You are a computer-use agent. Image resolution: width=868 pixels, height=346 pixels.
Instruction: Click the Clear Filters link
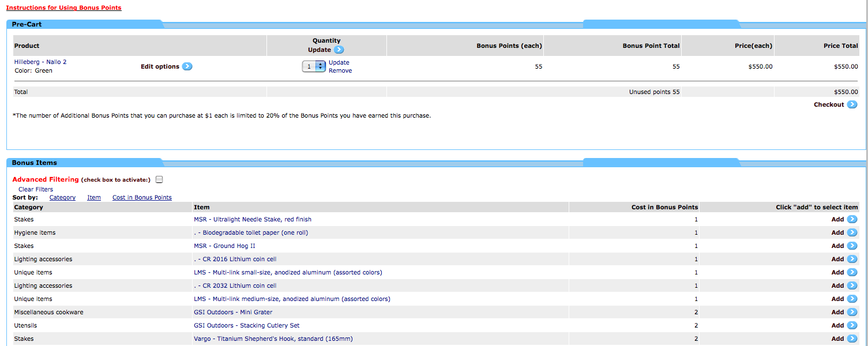coord(36,189)
